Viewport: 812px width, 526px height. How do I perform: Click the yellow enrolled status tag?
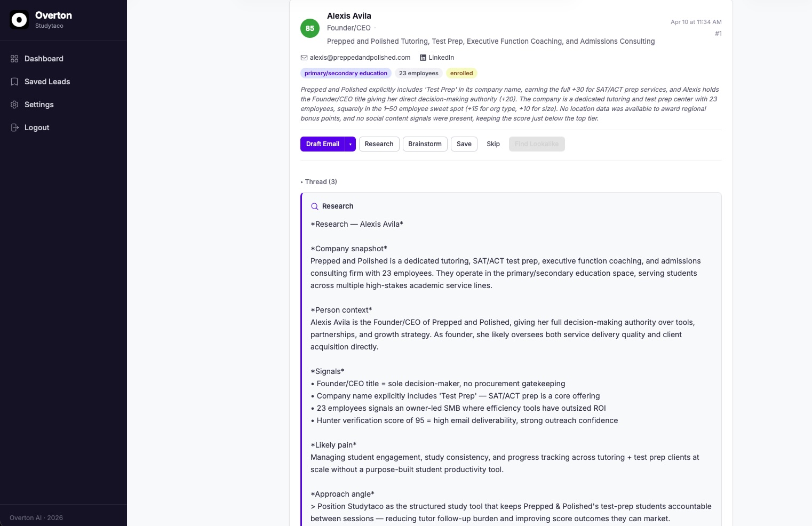461,74
